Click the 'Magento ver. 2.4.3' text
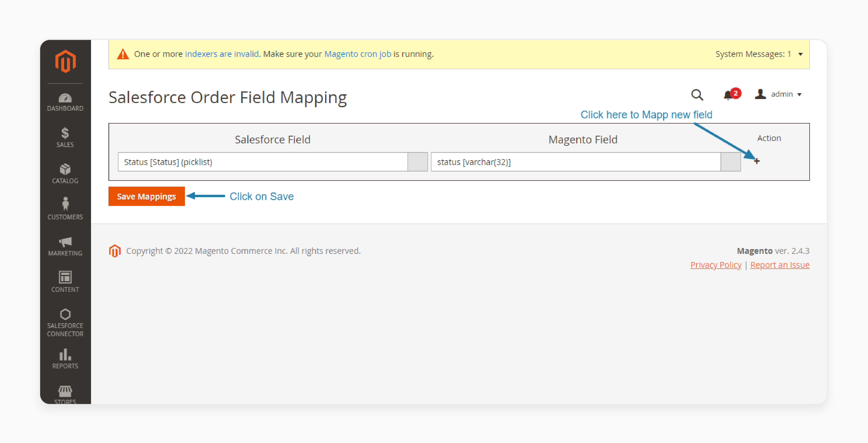 tap(773, 251)
